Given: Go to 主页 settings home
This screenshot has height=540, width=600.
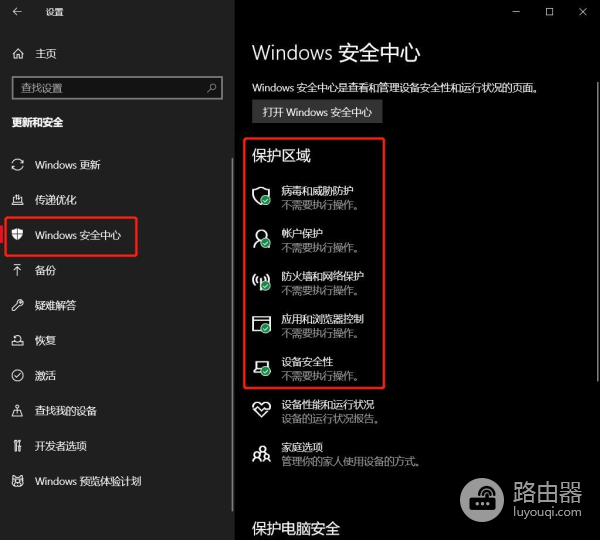Looking at the screenshot, I should (46, 54).
